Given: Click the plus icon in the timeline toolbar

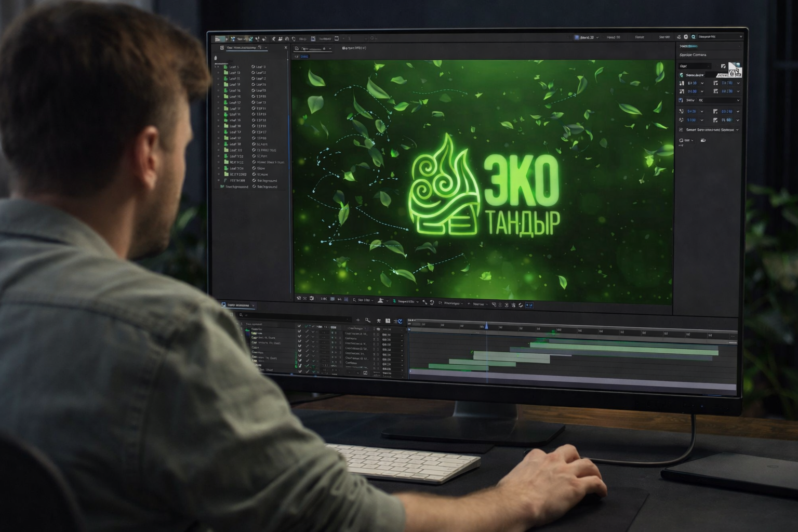Looking at the screenshot, I should (x=357, y=321).
